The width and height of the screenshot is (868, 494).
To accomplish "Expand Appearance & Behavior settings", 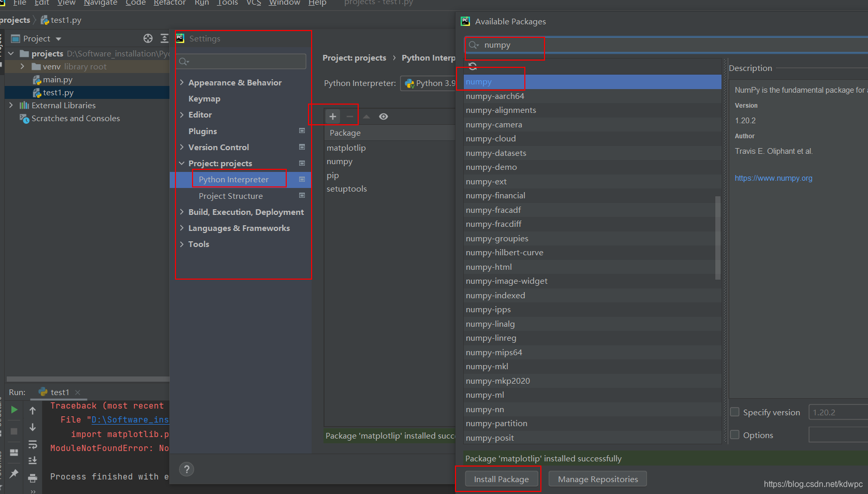I will pyautogui.click(x=182, y=82).
